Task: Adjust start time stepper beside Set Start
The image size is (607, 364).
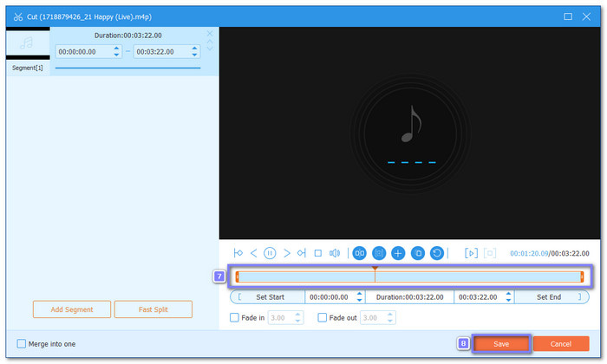Action: (x=360, y=297)
